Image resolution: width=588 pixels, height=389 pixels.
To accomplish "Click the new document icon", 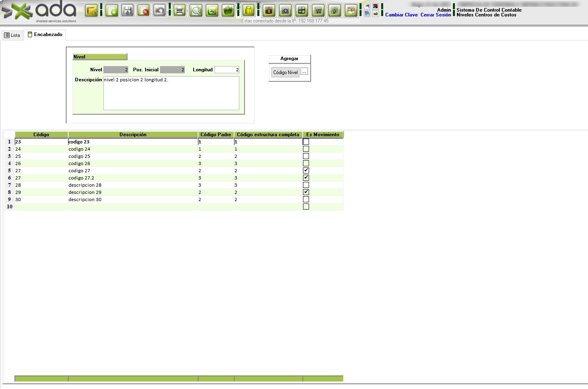I will pyautogui.click(x=112, y=10).
